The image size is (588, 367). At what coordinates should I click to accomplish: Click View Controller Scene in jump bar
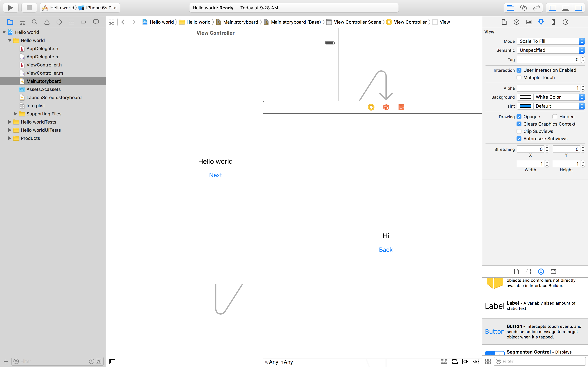357,22
